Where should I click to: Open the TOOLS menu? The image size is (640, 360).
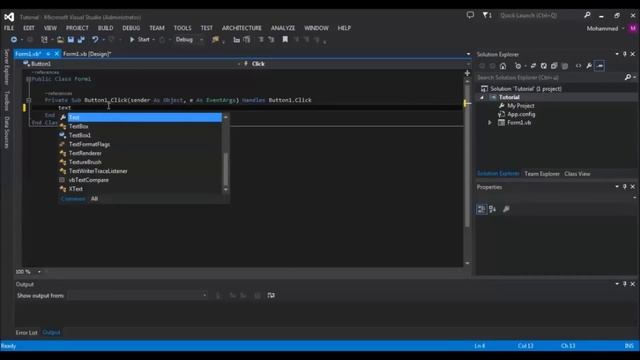[x=182, y=28]
